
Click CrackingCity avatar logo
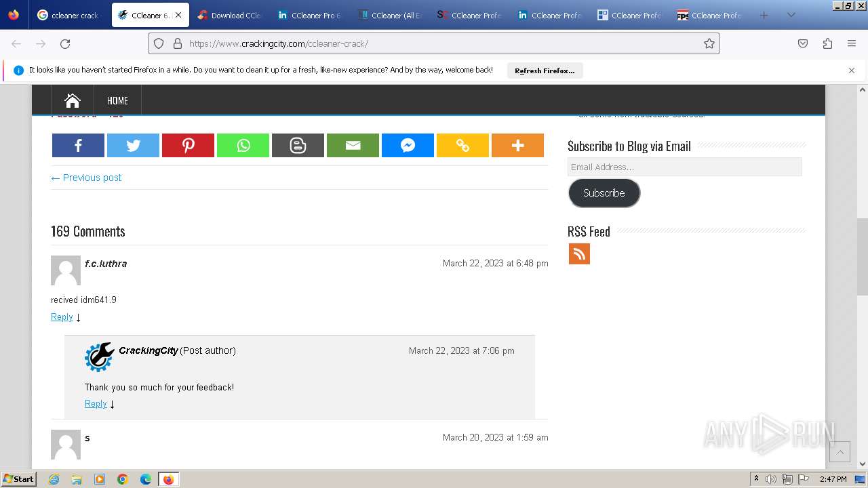pos(100,357)
